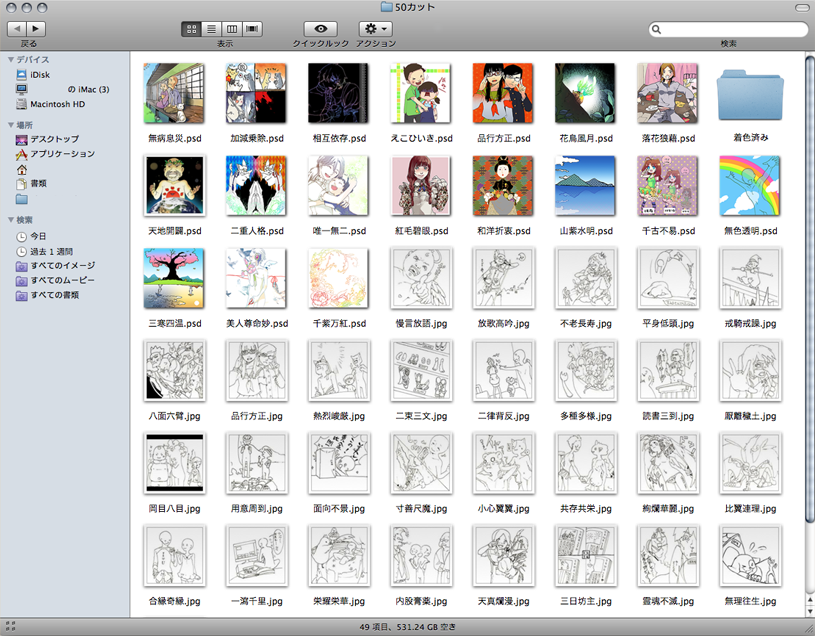Select the 加減乗除.psd thumbnail
Screen dimensions: 815x636
[256, 93]
